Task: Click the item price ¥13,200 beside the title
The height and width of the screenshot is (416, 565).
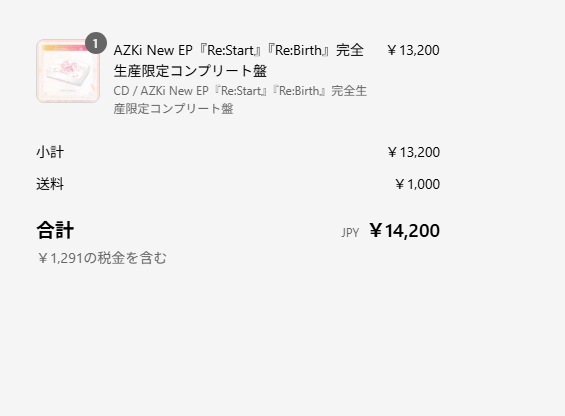Action: [x=413, y=50]
